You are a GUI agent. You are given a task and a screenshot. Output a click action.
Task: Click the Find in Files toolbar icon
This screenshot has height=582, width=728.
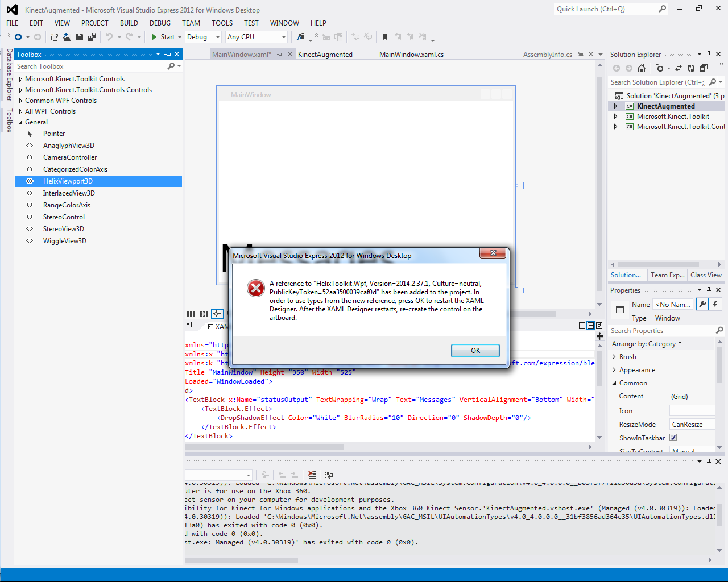(301, 37)
